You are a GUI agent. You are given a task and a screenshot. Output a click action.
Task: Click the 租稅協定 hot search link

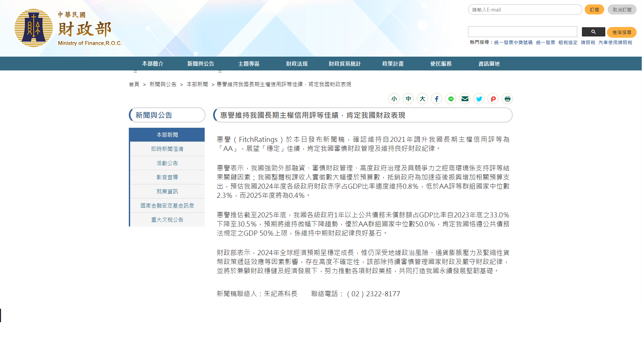tap(567, 42)
